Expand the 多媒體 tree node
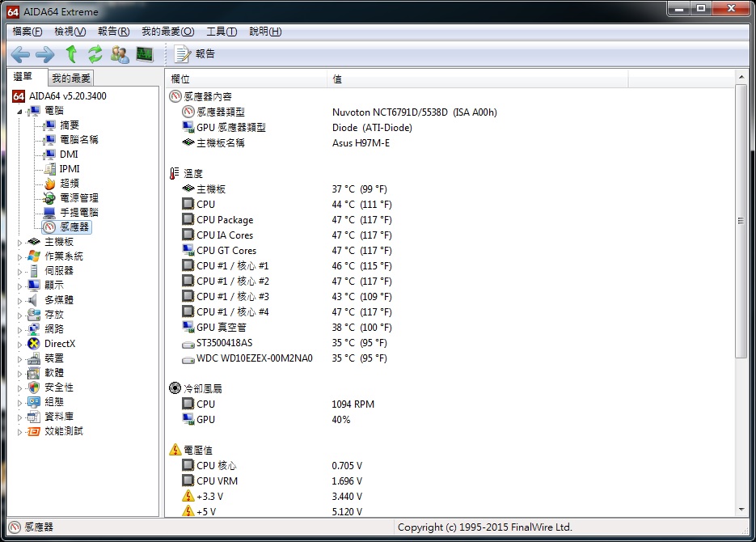756x542 pixels. coord(19,301)
